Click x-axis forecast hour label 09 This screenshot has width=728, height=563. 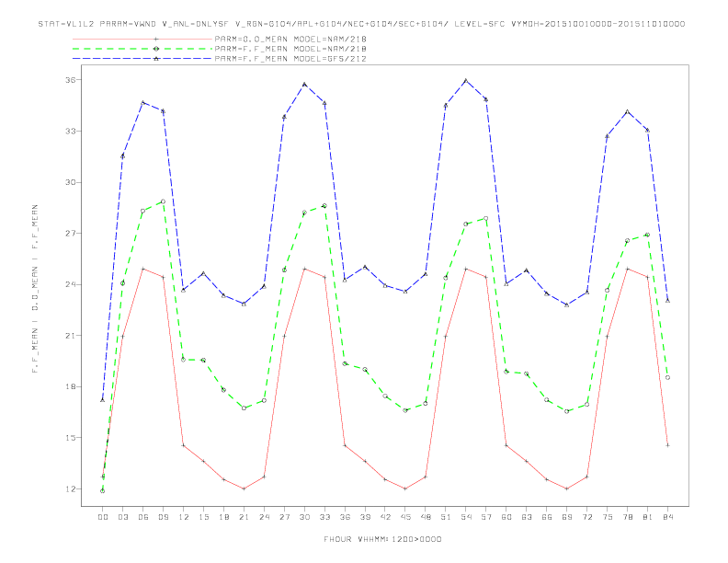(163, 517)
